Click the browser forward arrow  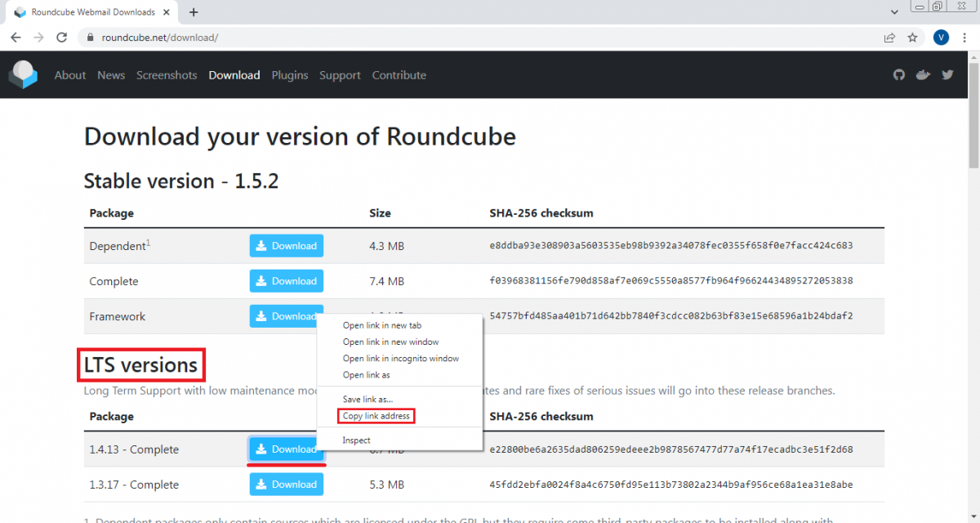pyautogui.click(x=38, y=38)
